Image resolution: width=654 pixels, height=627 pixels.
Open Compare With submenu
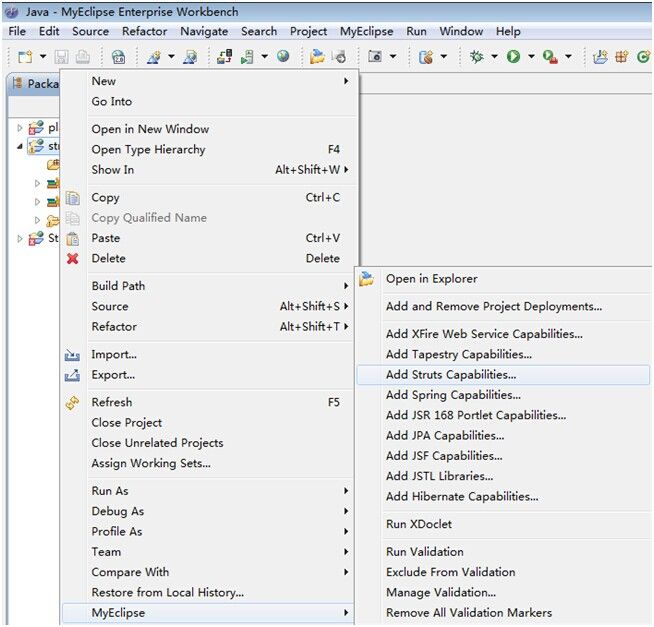[209, 572]
